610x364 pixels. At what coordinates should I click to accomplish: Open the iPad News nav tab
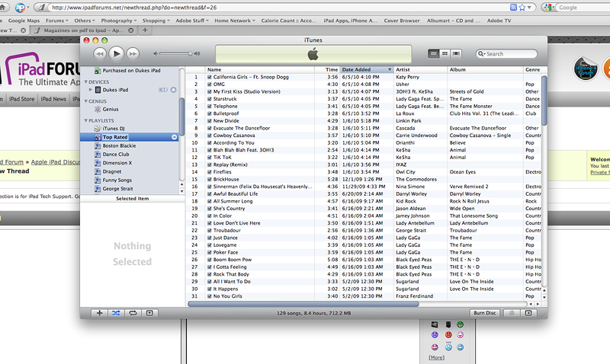(53, 99)
